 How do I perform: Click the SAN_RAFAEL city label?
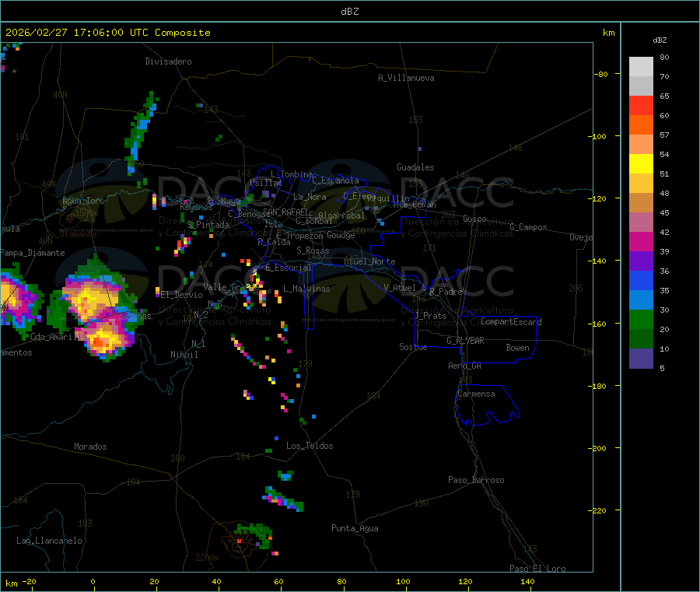(x=285, y=212)
